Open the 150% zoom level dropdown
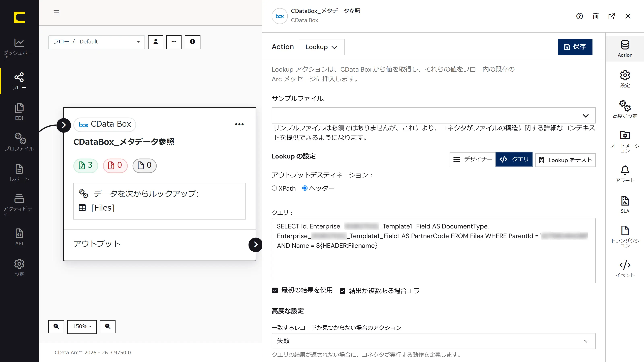644x362 pixels. tap(82, 327)
